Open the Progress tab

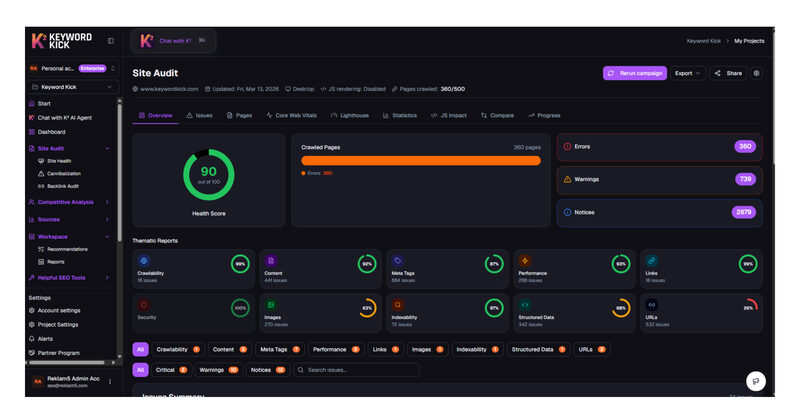(544, 115)
